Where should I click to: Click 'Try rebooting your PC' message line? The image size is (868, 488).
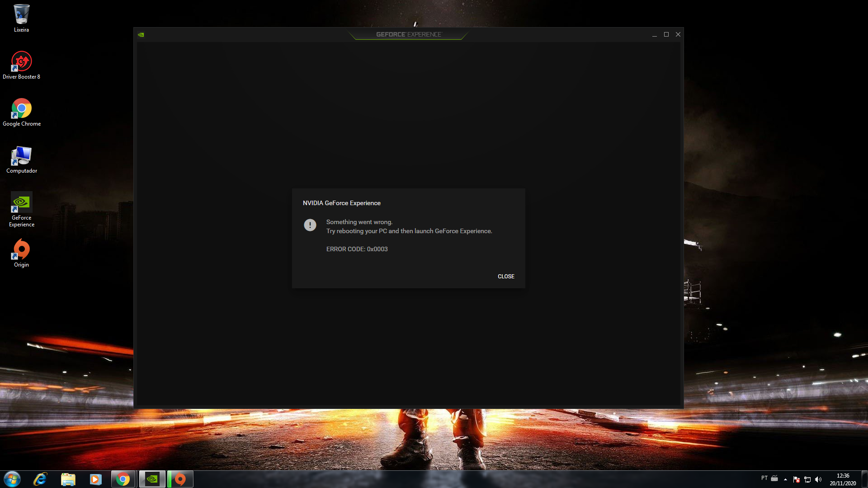click(x=409, y=231)
